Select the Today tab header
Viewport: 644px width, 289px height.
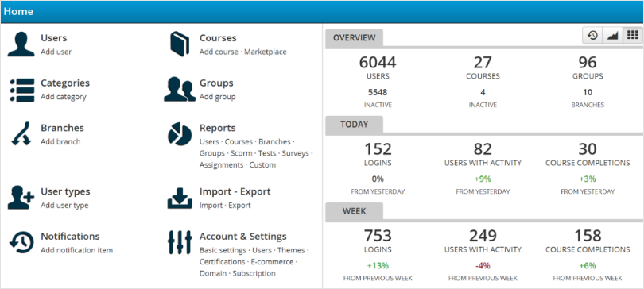[x=354, y=125]
